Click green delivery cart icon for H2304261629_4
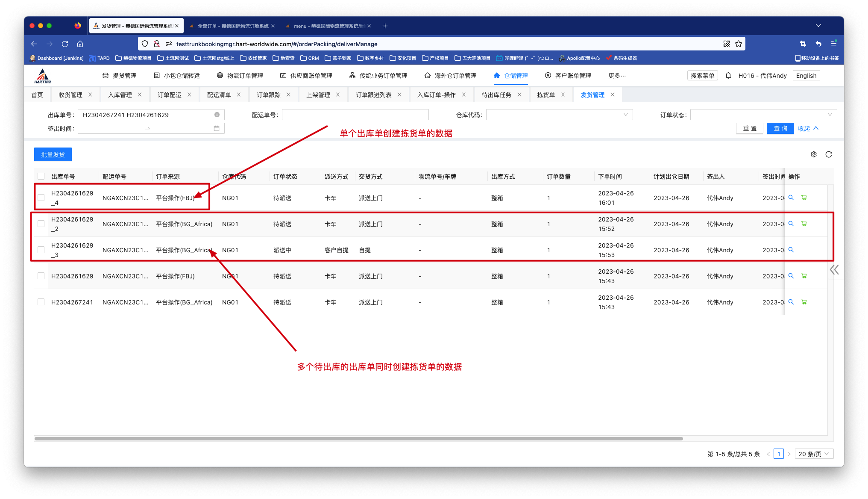Image resolution: width=868 pixels, height=499 pixels. click(804, 198)
